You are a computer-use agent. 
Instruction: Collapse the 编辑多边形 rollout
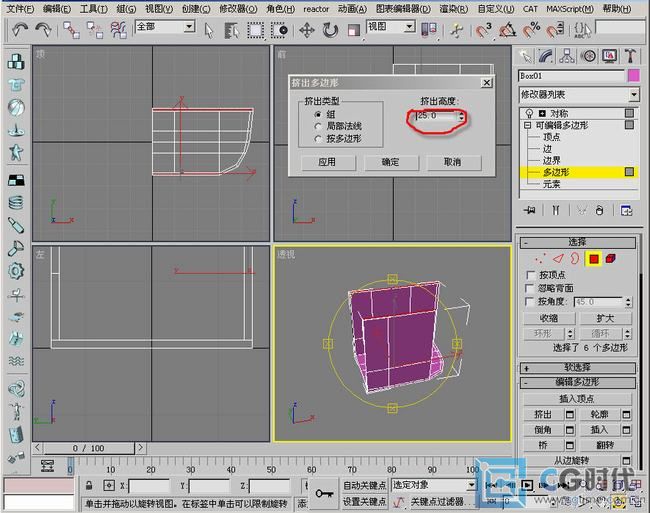coord(577,382)
